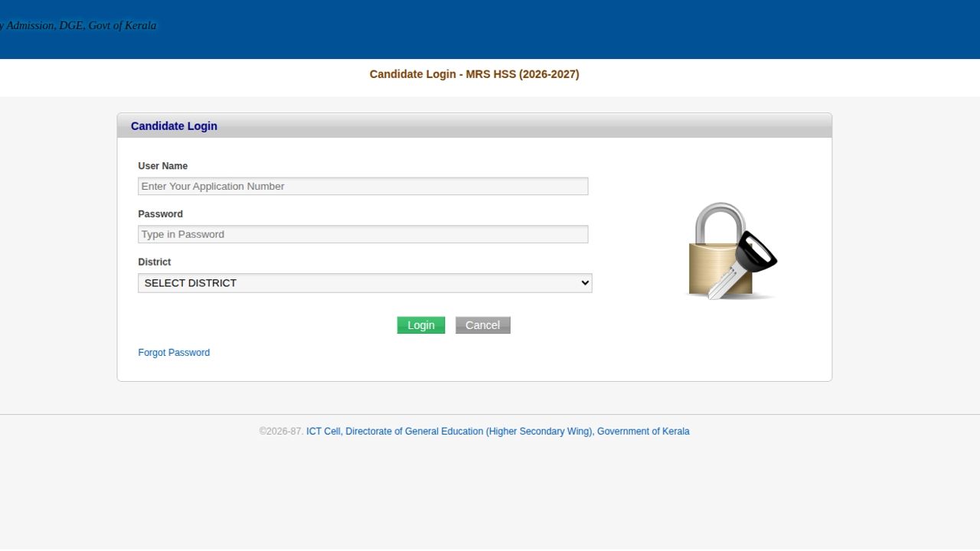The width and height of the screenshot is (980, 551).
Task: Click the ©2026-87 copyright text
Action: (281, 432)
